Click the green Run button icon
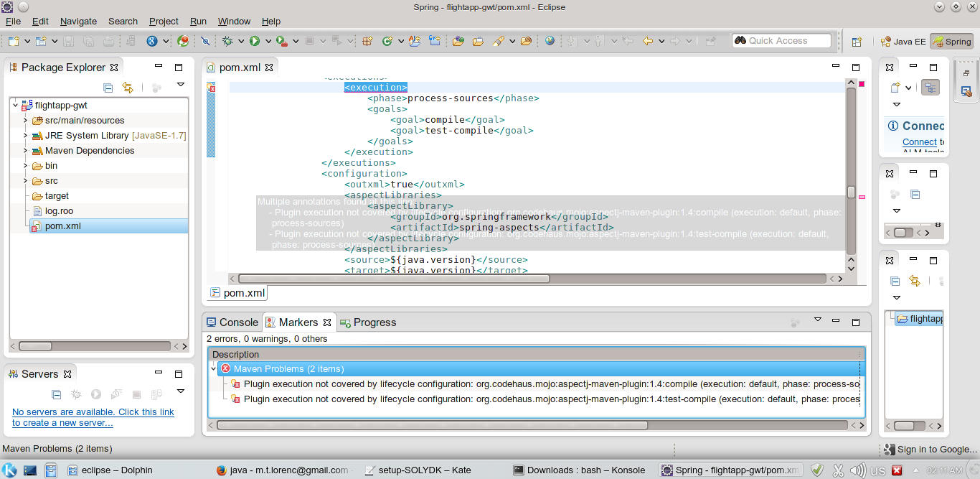The height and width of the screenshot is (479, 980). pos(255,41)
